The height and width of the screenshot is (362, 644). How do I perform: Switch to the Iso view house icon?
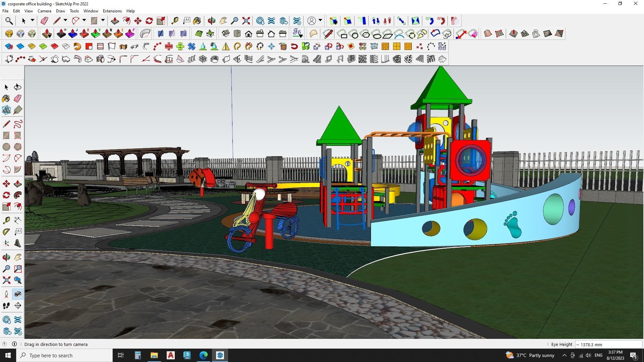coord(225,34)
